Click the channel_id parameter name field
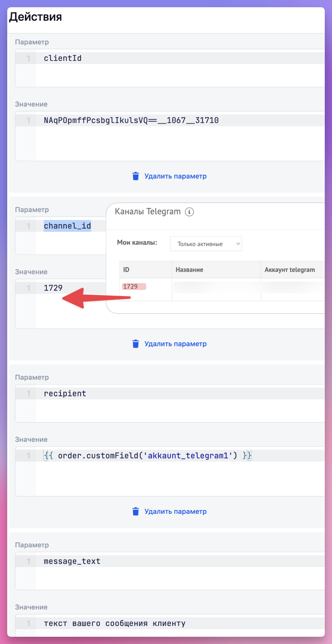Screen dimensions: 332x644 pyautogui.click(x=67, y=226)
